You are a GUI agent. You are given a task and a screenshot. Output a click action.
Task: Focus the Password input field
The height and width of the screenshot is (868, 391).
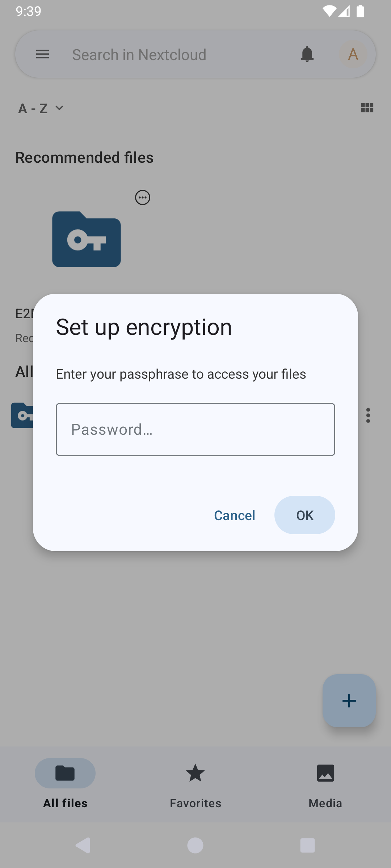pos(195,429)
